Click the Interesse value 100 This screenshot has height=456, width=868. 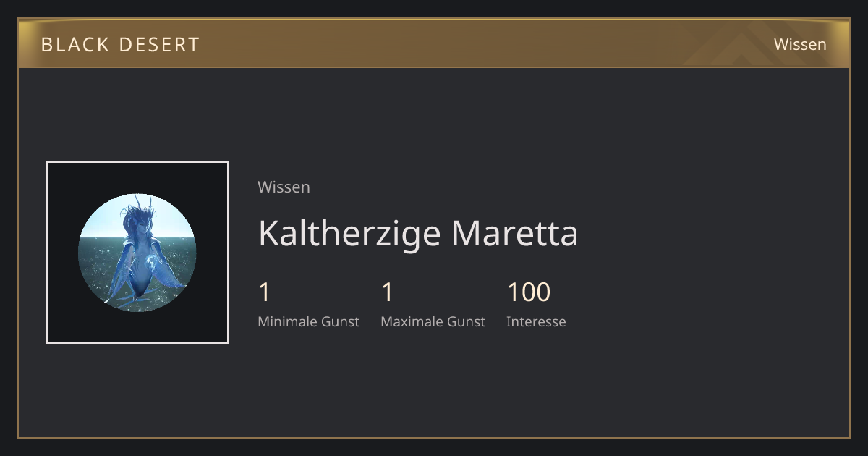point(529,292)
